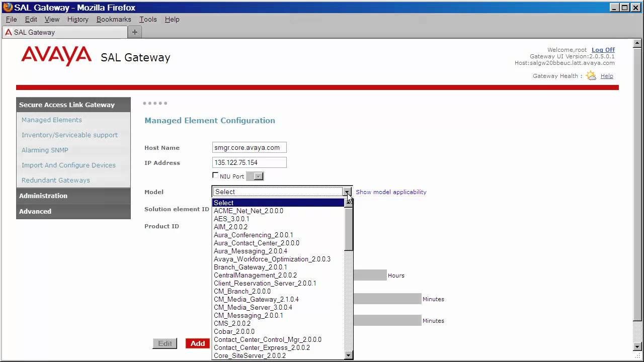Screen dimensions: 644x362
Task: Toggle the NIU Port checkbox
Action: tap(215, 175)
